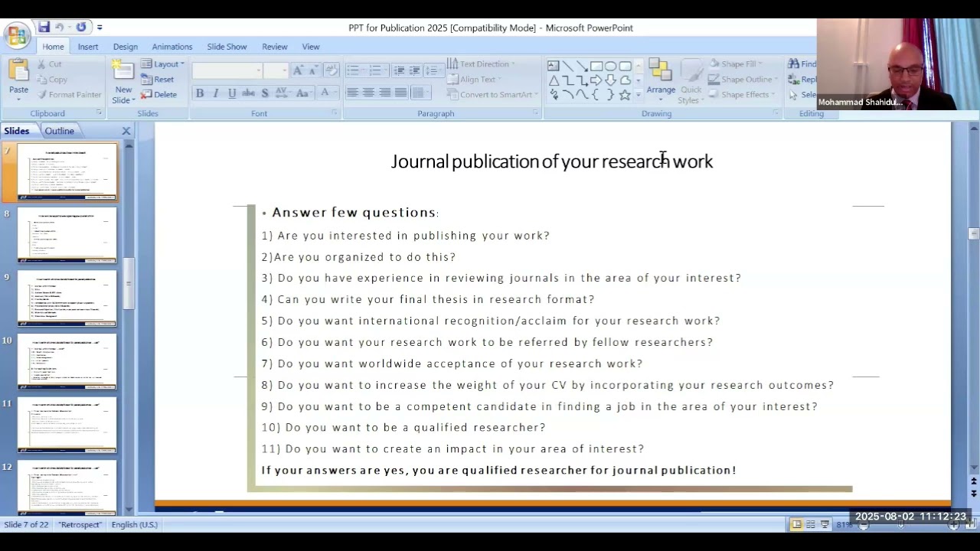Image resolution: width=980 pixels, height=551 pixels.
Task: Save the presentation from Quick Access Toolbar
Action: [44, 28]
